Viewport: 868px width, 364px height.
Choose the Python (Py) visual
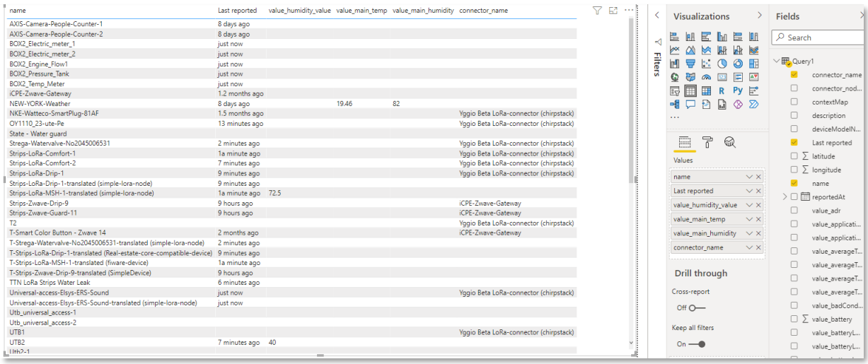click(x=738, y=90)
